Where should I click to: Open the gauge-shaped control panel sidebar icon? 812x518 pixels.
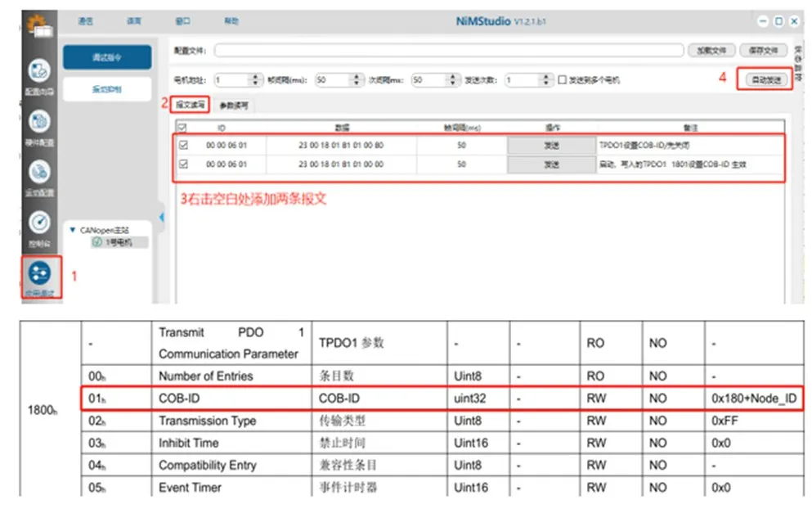pyautogui.click(x=39, y=223)
